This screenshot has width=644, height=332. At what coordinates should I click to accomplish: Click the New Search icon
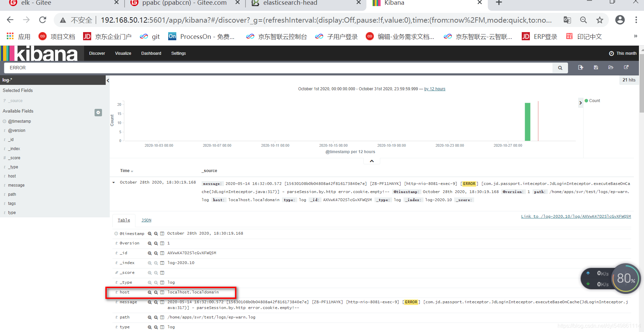pyautogui.click(x=581, y=68)
